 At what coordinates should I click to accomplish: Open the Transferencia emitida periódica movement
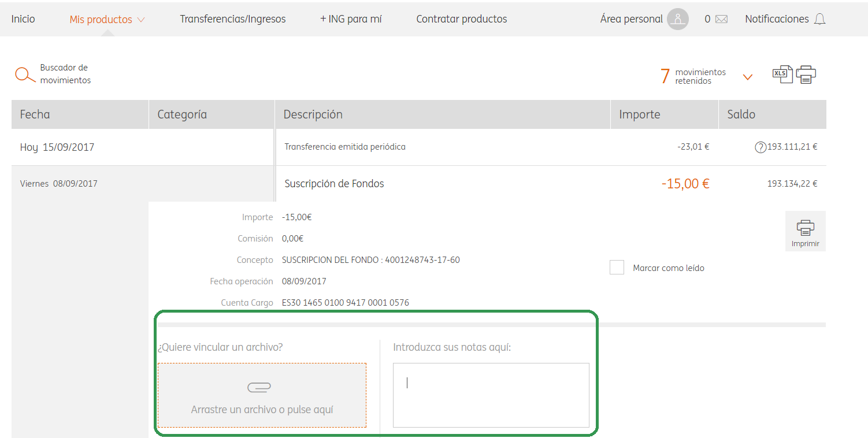point(345,147)
